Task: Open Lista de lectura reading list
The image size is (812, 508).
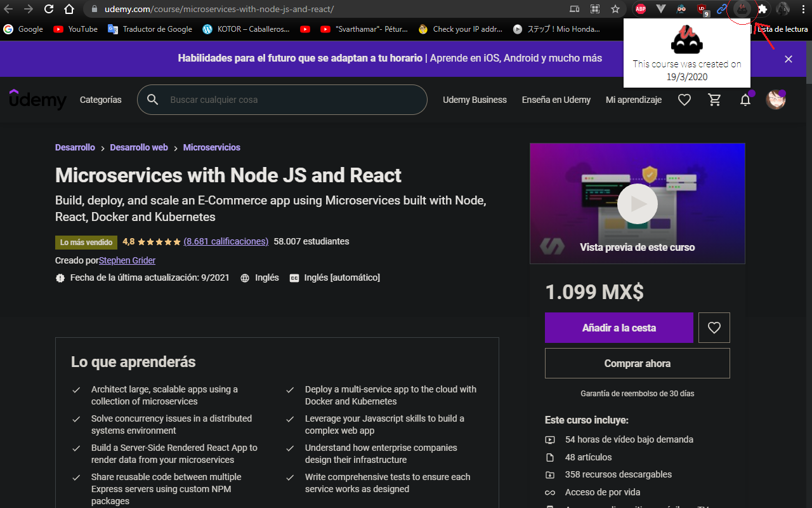Action: [781, 29]
